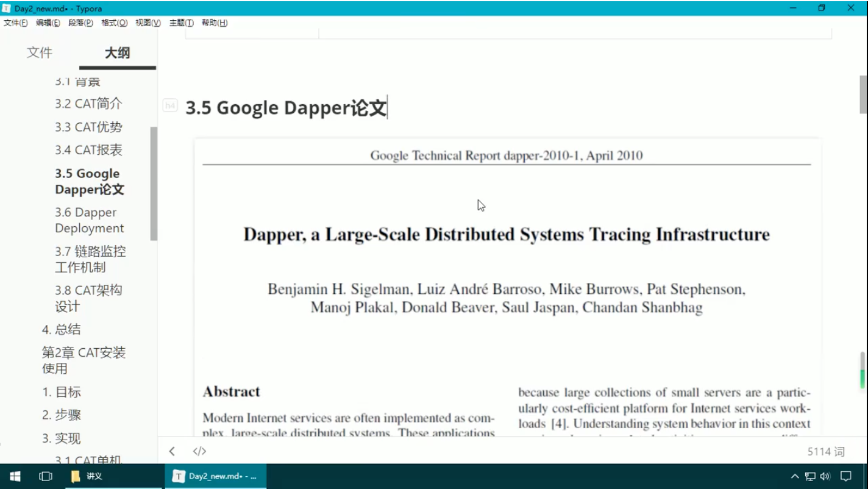The height and width of the screenshot is (489, 868).
Task: Open the Action Center notification icon
Action: 846,476
